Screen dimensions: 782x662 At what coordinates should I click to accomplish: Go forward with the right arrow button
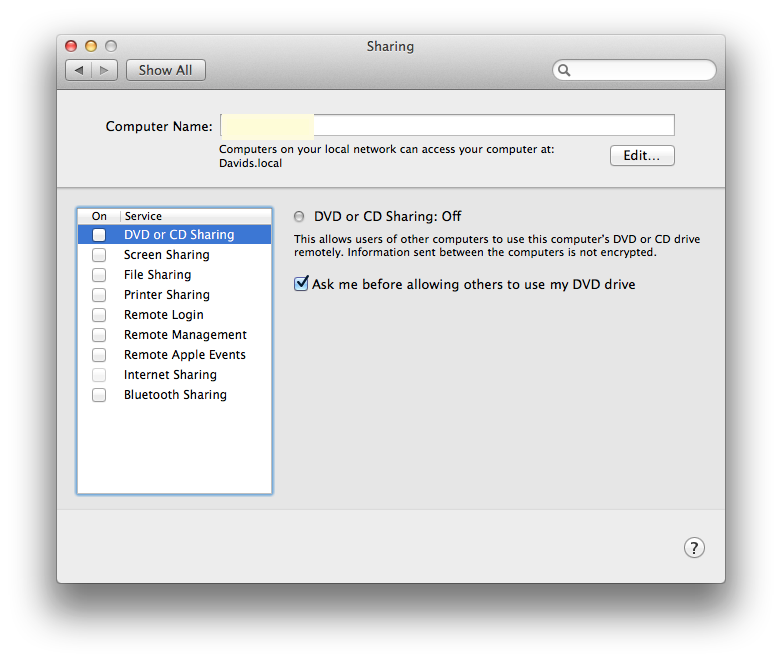(x=104, y=70)
